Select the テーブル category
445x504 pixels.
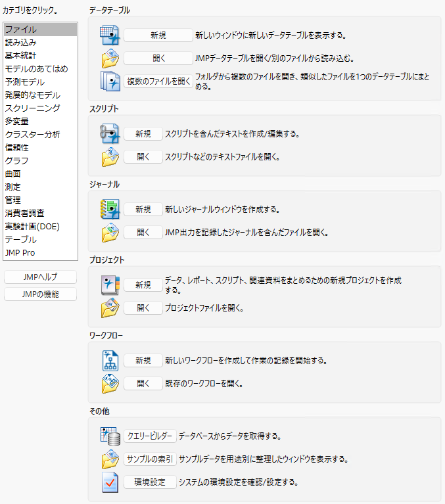(x=41, y=240)
